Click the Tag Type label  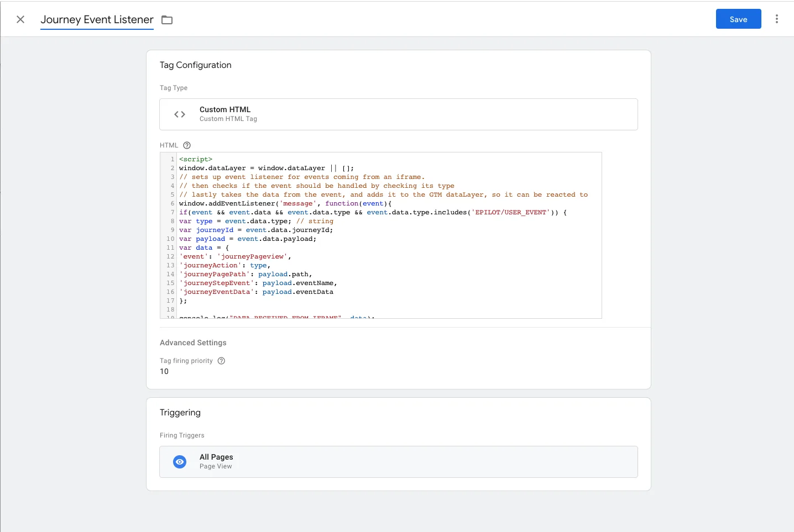click(174, 88)
